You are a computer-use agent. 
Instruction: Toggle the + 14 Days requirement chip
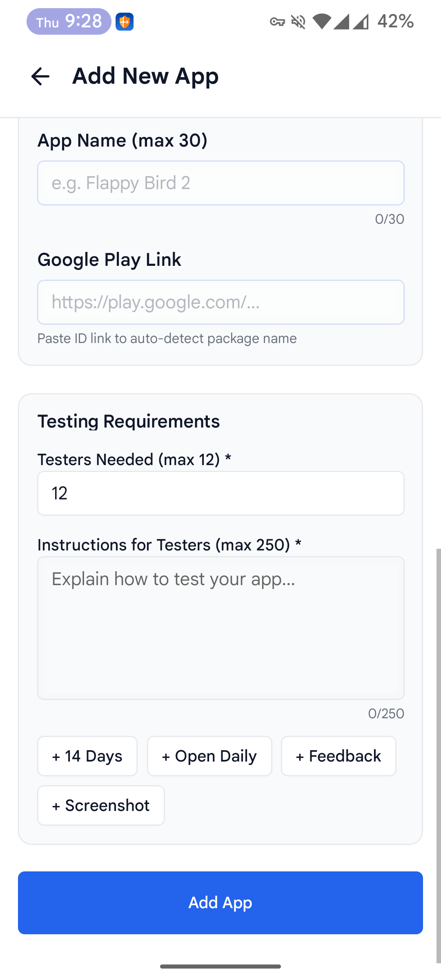87,756
